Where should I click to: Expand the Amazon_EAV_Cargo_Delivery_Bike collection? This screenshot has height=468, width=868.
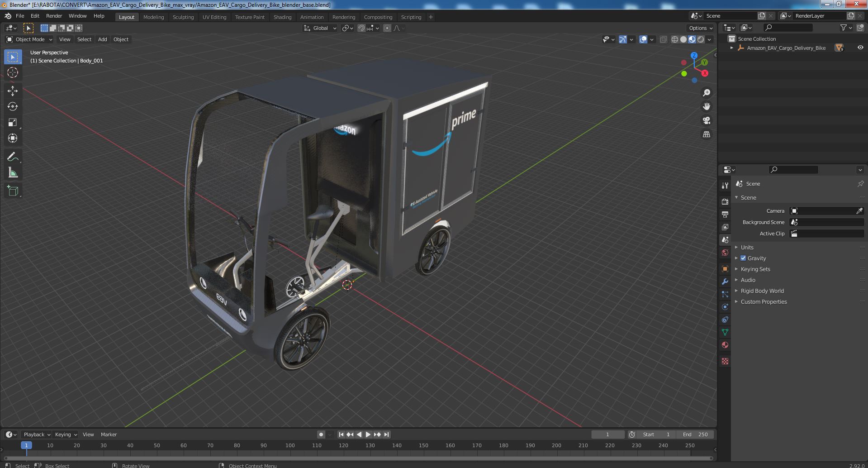pyautogui.click(x=731, y=48)
